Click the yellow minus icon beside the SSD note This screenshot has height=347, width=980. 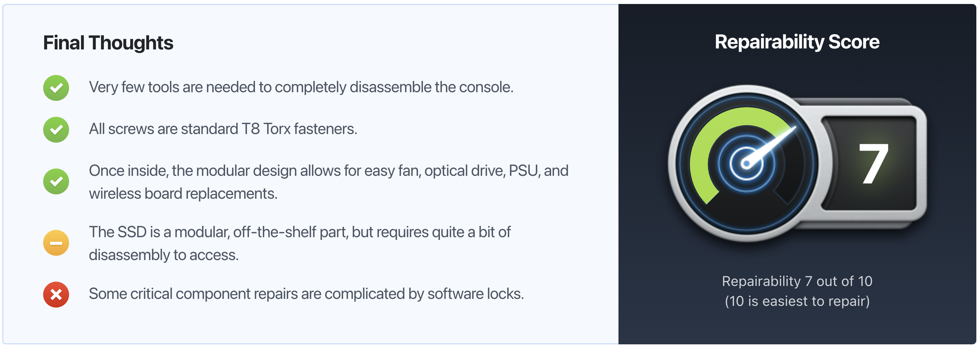[56, 243]
